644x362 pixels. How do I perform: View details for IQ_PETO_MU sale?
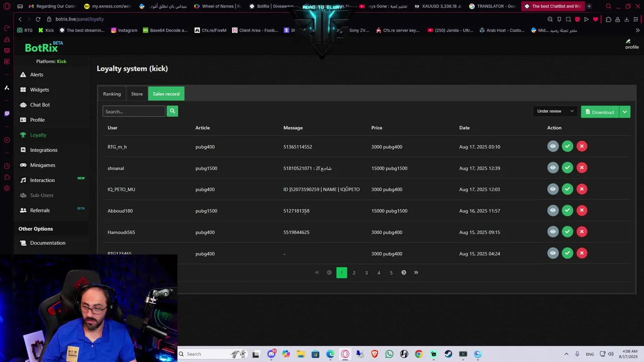tap(553, 189)
